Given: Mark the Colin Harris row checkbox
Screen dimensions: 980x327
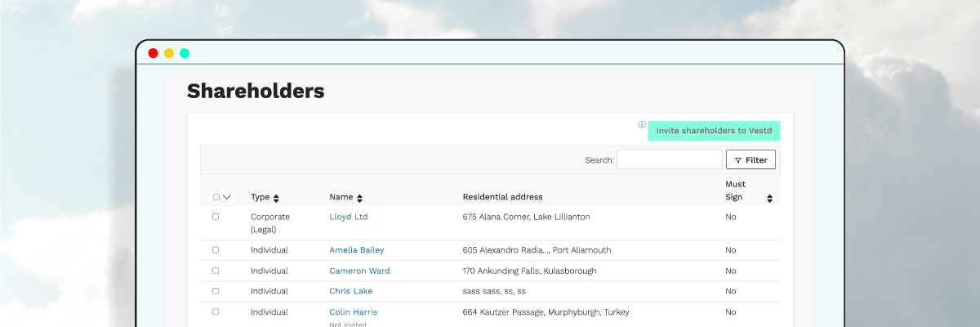Looking at the screenshot, I should click(x=216, y=311).
